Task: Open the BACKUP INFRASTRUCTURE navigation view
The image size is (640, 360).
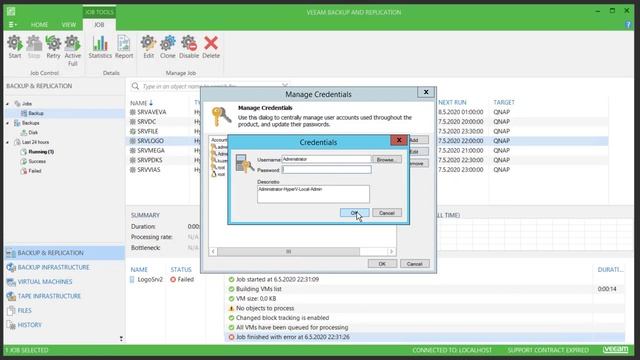Action: [64, 267]
